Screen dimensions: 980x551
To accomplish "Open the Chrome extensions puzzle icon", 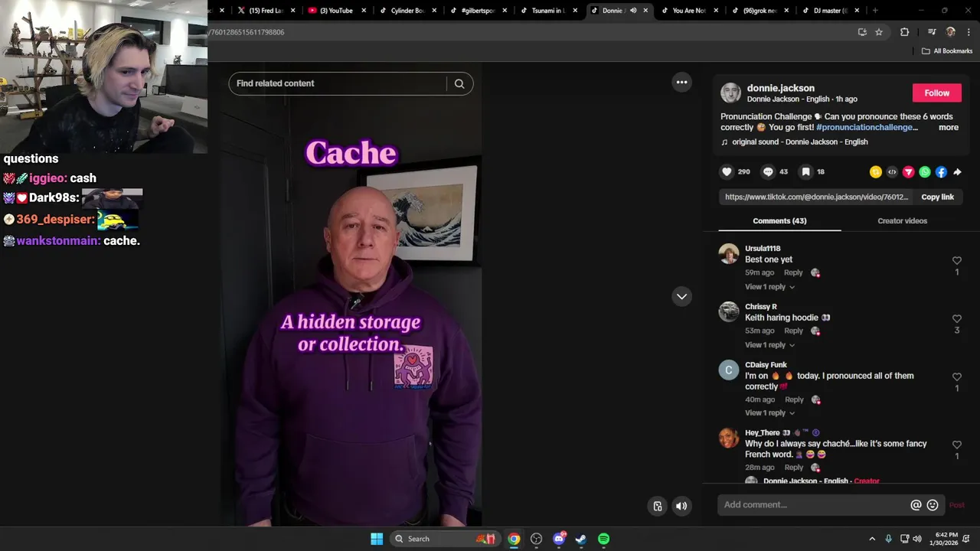I will coord(904,32).
